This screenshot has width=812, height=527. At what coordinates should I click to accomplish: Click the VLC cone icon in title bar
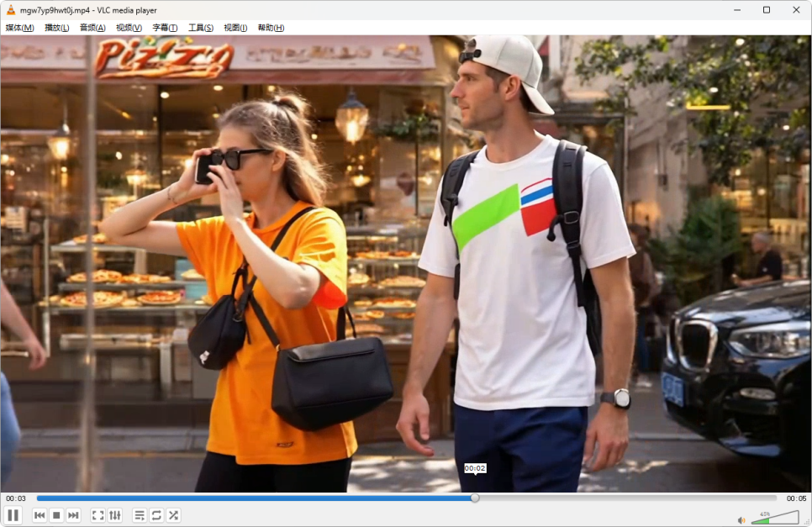pyautogui.click(x=9, y=9)
